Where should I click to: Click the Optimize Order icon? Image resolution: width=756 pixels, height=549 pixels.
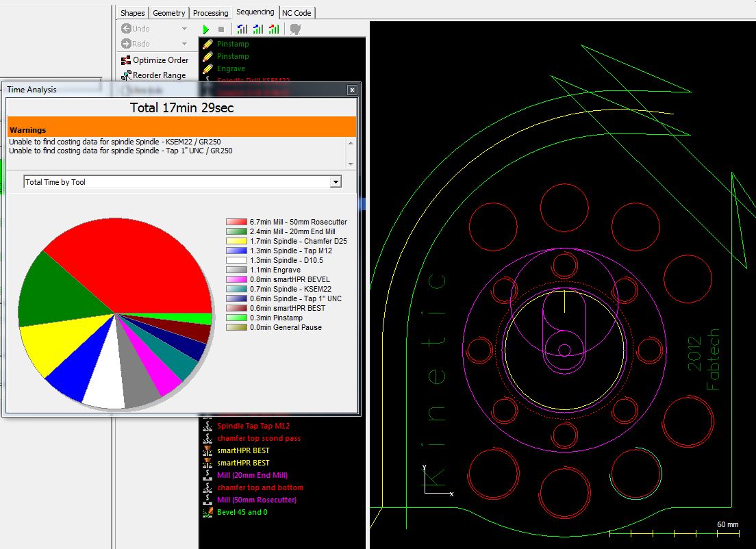126,60
